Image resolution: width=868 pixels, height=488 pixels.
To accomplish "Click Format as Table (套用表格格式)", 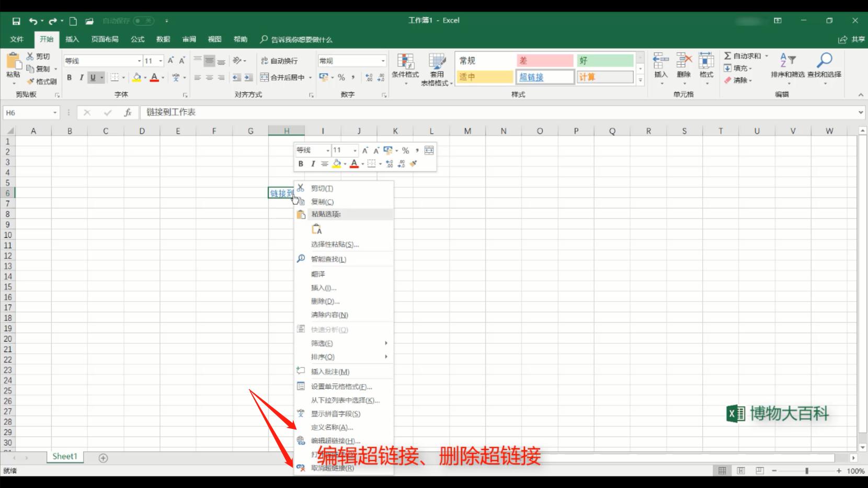I will click(x=437, y=69).
